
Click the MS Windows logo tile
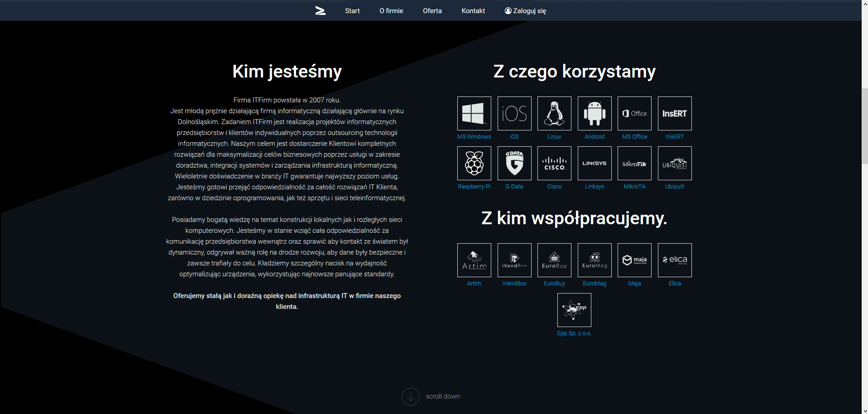pyautogui.click(x=474, y=113)
